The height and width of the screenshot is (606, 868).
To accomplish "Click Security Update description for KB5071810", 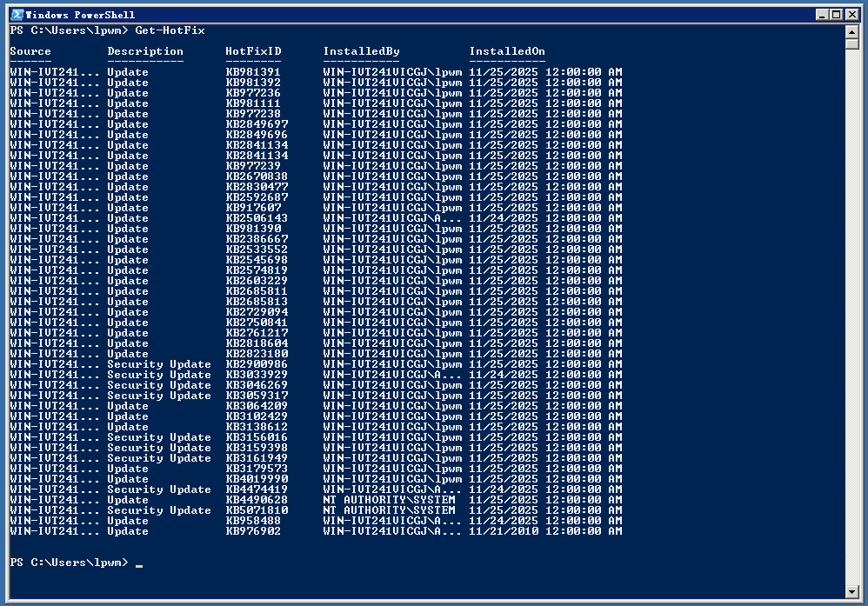I will point(159,510).
